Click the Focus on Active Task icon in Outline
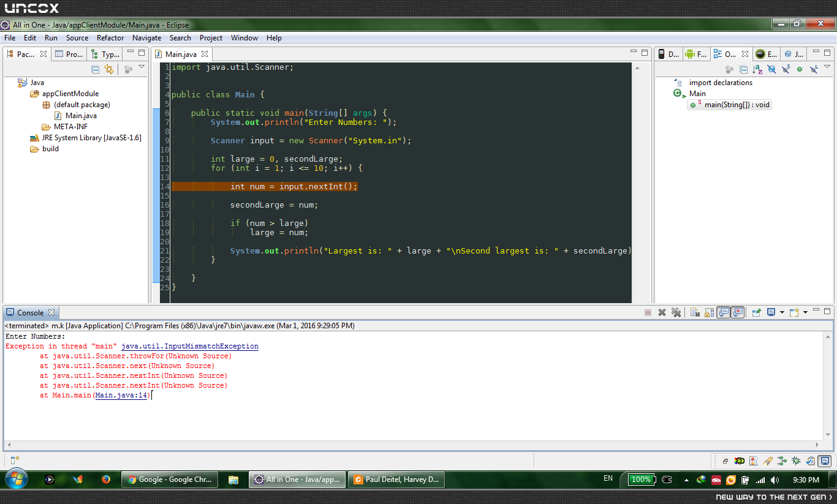The width and height of the screenshot is (837, 504). tap(729, 69)
